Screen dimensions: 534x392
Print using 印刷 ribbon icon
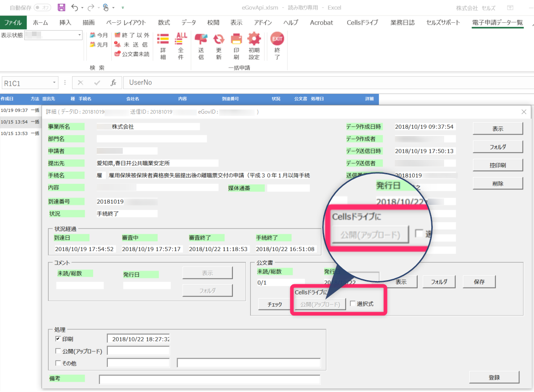236,46
